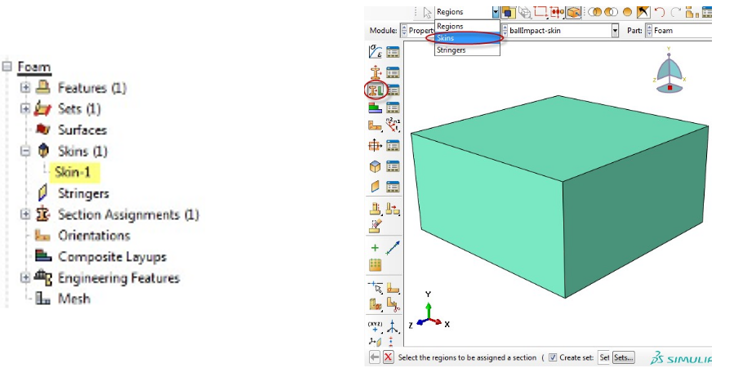Open the Create Material tool
The height and width of the screenshot is (376, 730).
(375, 52)
